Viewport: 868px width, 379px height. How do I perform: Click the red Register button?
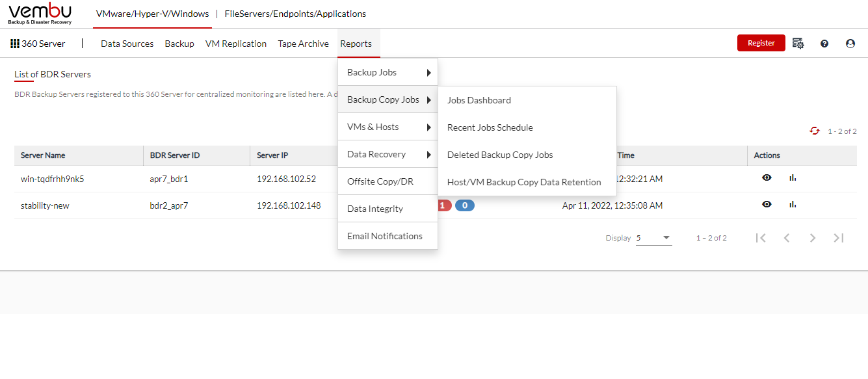click(761, 43)
